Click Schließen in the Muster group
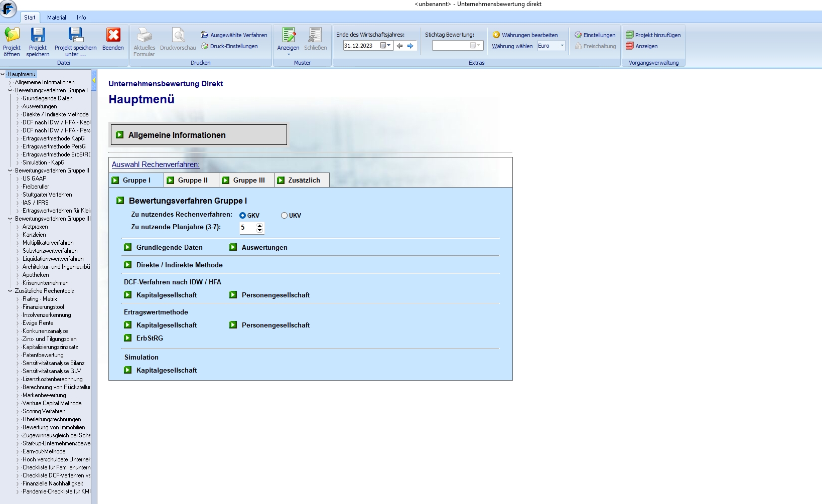The height and width of the screenshot is (504, 822). point(315,39)
